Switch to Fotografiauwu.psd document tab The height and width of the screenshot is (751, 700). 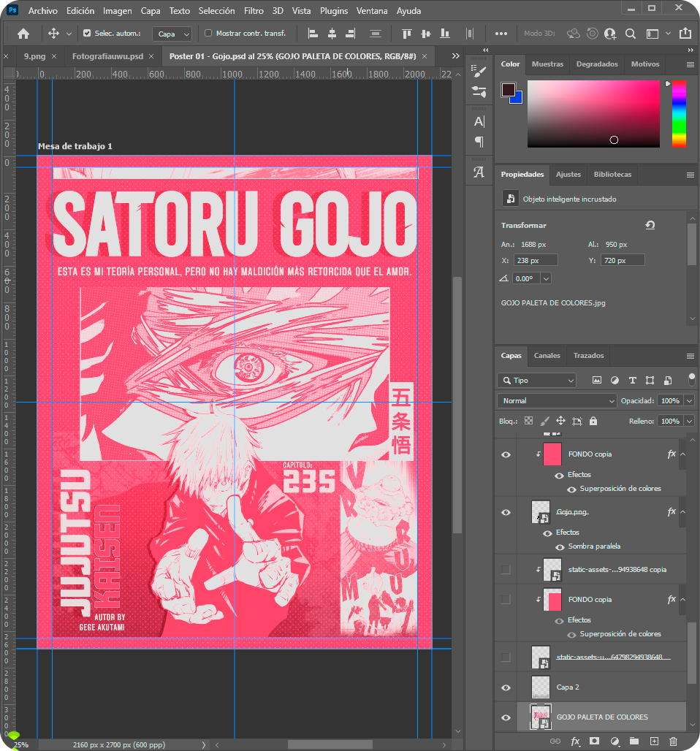pos(107,56)
